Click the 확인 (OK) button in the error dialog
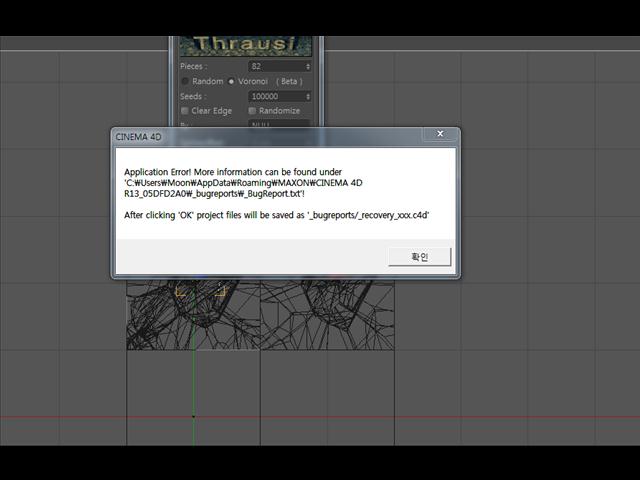640x480 pixels. coord(420,257)
